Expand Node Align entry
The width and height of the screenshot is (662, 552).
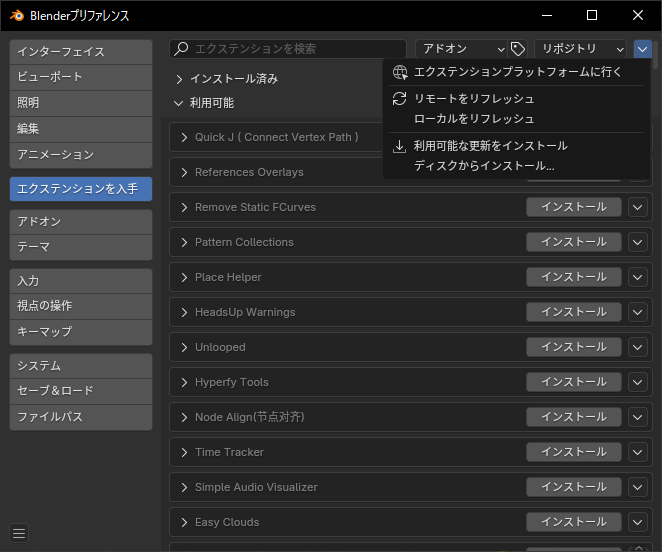point(184,417)
